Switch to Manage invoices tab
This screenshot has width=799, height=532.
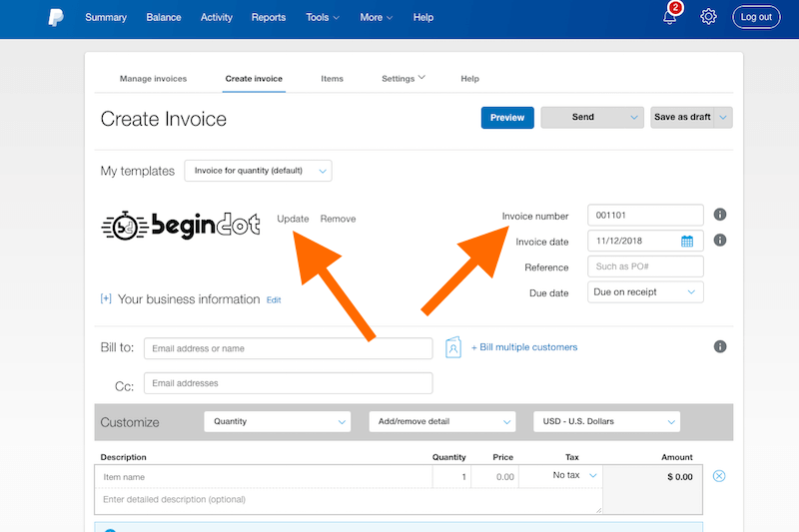[153, 79]
